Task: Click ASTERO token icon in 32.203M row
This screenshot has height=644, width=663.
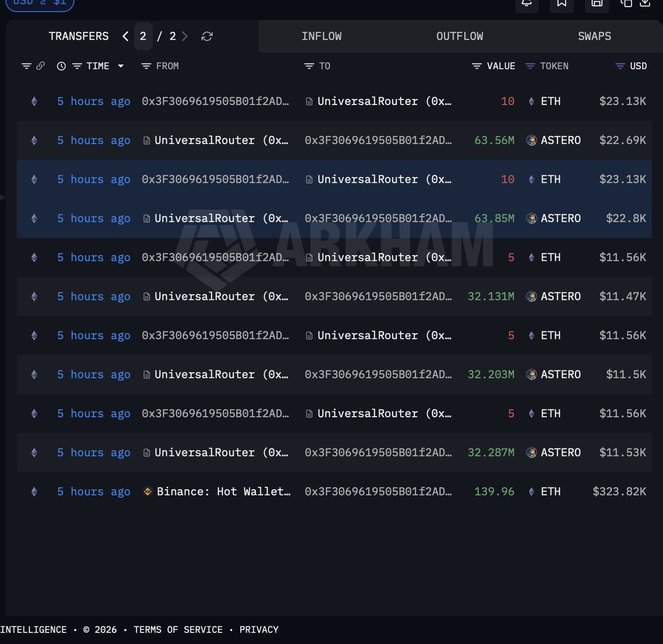Action: [x=532, y=375]
